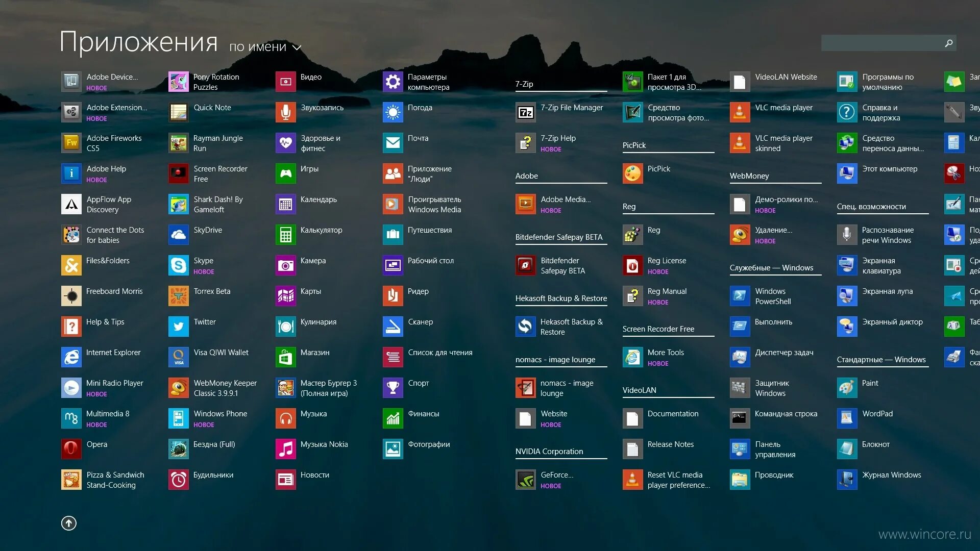The image size is (980, 551).
Task: Open the Калькулятор app icon
Action: pos(286,235)
